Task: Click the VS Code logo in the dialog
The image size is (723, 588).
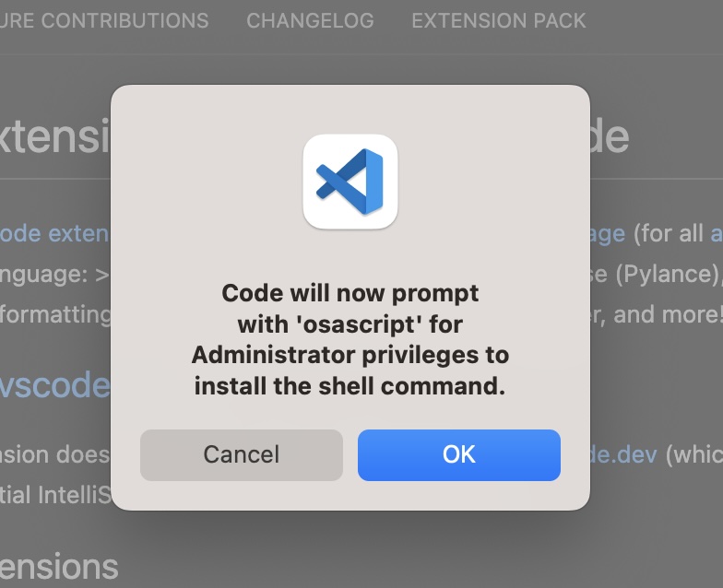Action: point(350,182)
